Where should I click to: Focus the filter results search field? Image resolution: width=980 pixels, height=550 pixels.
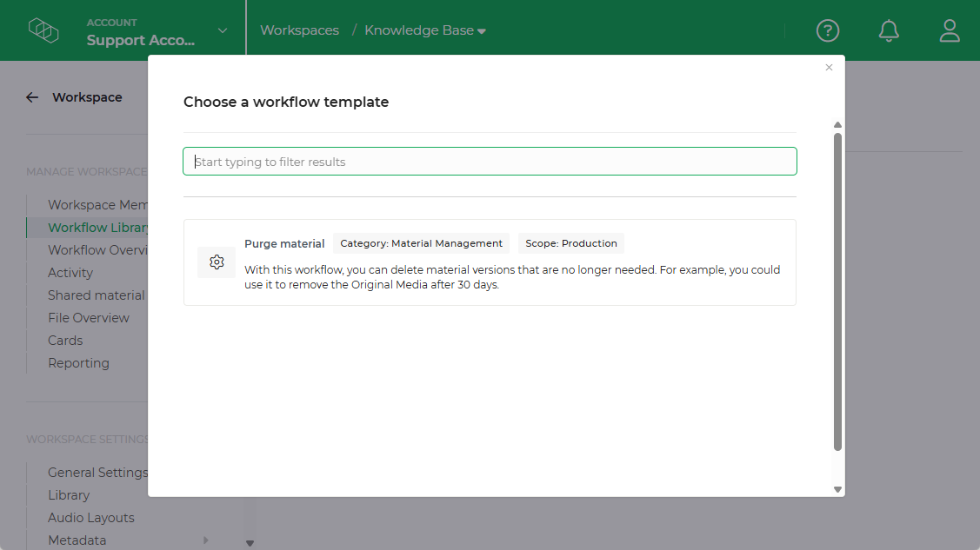(x=490, y=161)
